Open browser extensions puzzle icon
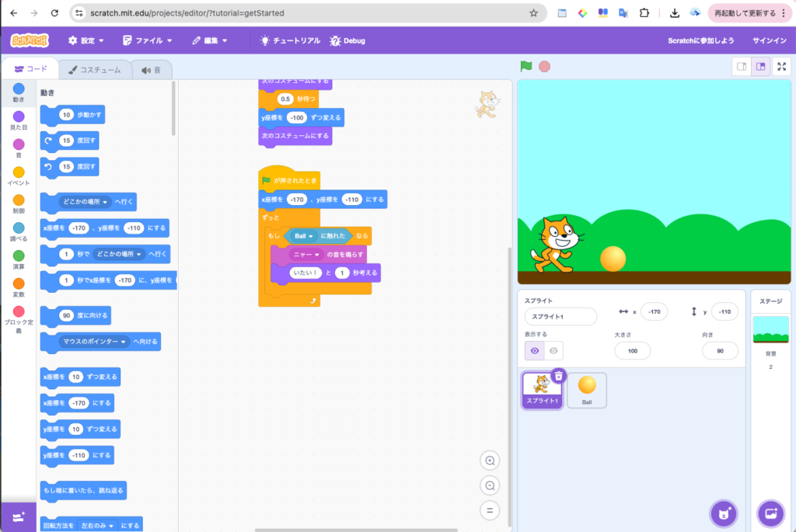This screenshot has width=796, height=532. [x=644, y=13]
